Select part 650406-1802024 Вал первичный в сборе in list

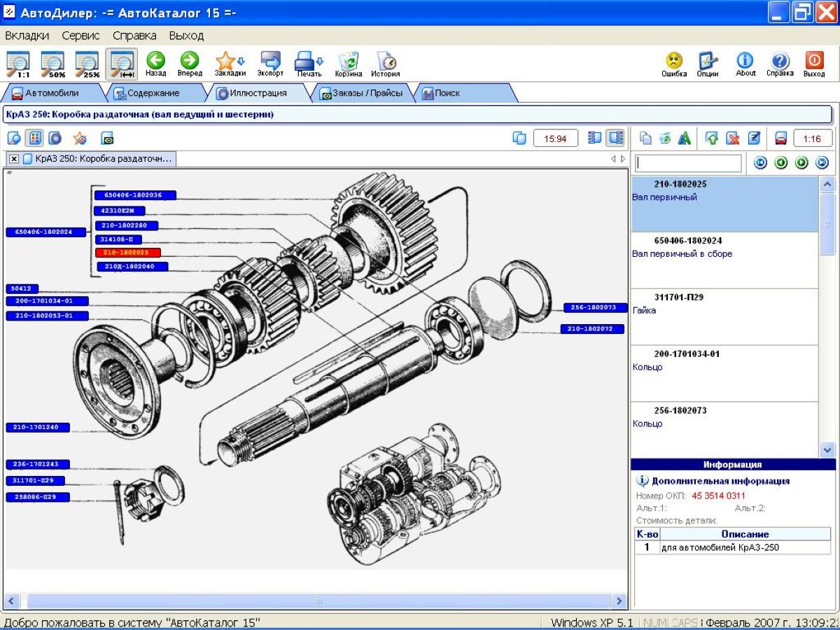724,260
